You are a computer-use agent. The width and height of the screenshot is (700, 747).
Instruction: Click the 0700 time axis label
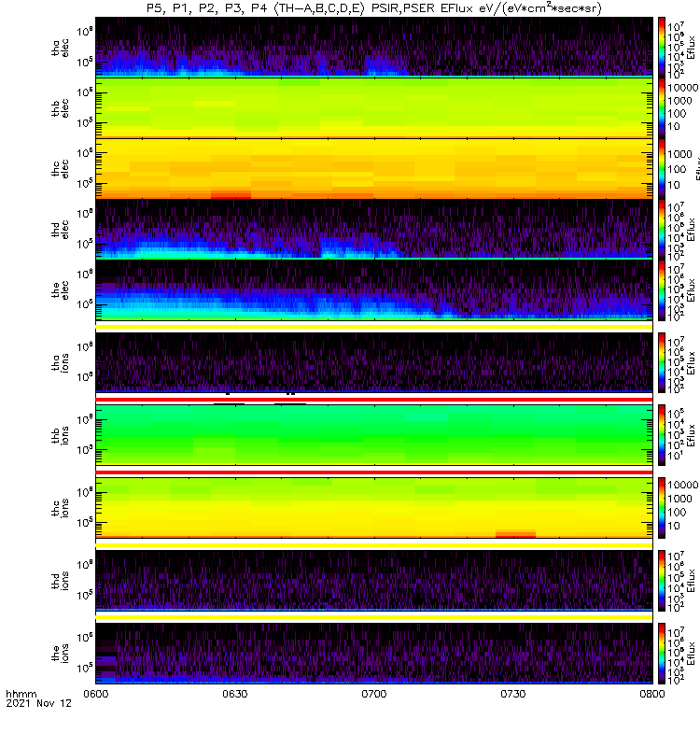coord(374,694)
